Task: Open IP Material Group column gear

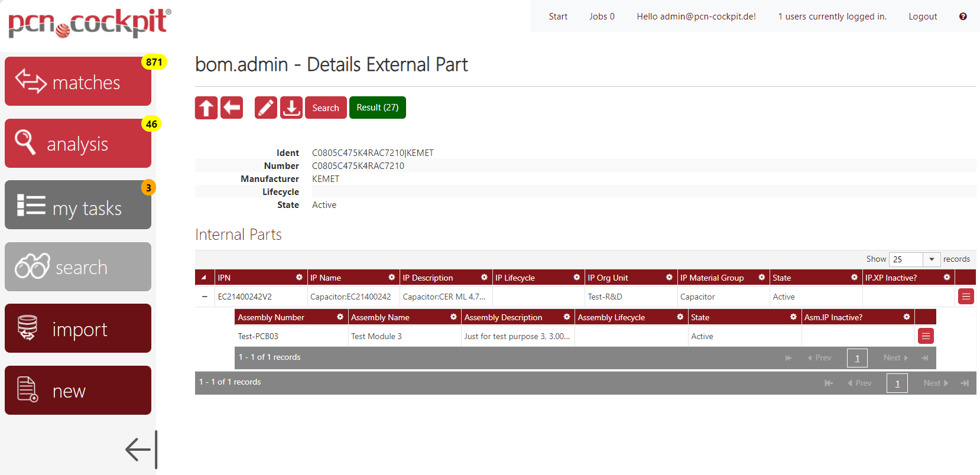Action: tap(761, 277)
